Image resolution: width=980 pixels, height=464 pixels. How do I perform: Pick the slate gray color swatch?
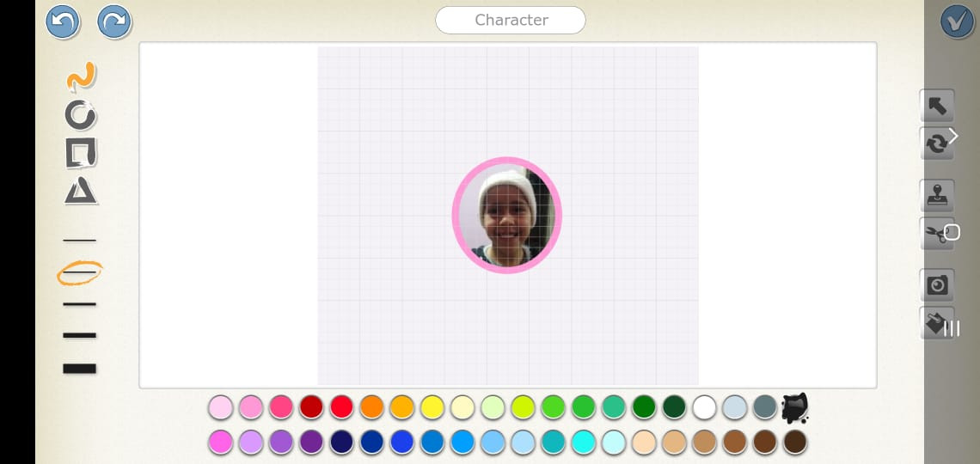click(x=765, y=407)
